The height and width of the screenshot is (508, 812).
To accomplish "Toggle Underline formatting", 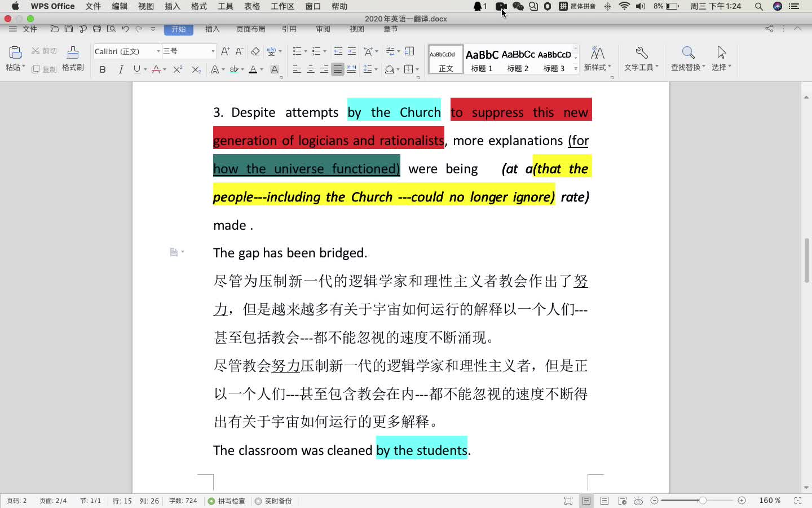I will (x=136, y=69).
